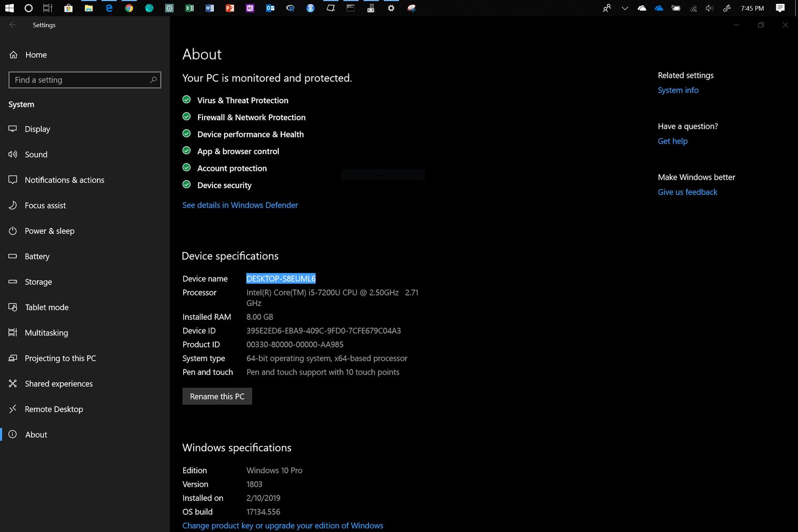Go to Settings Home

click(x=85, y=55)
